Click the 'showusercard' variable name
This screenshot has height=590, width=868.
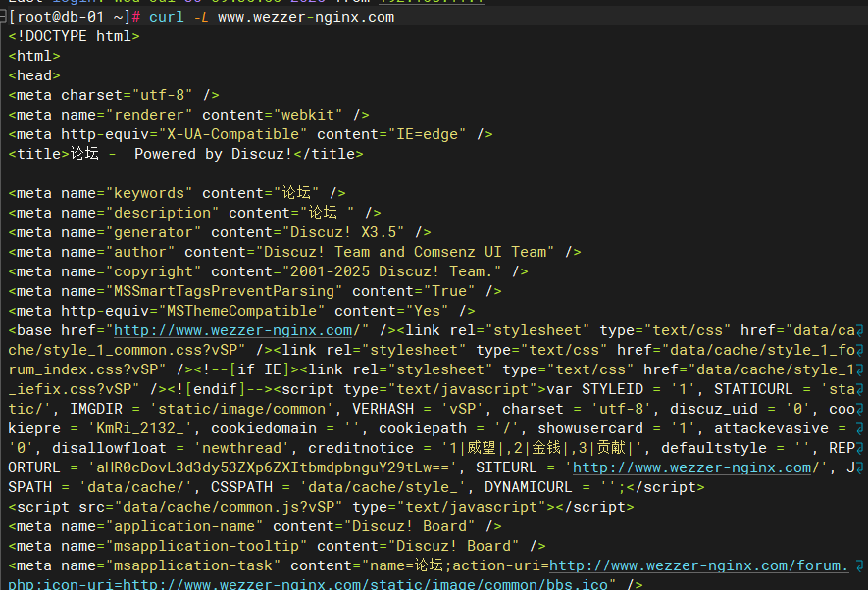click(590, 428)
